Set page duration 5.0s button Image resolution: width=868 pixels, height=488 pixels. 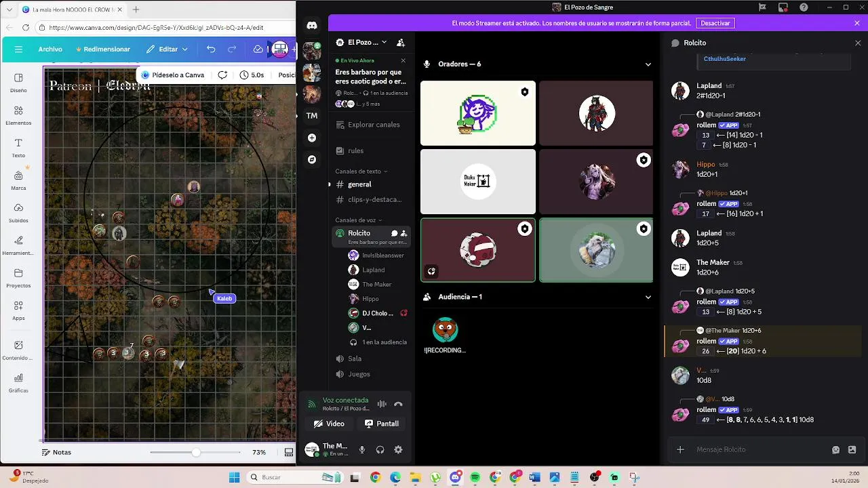(252, 75)
